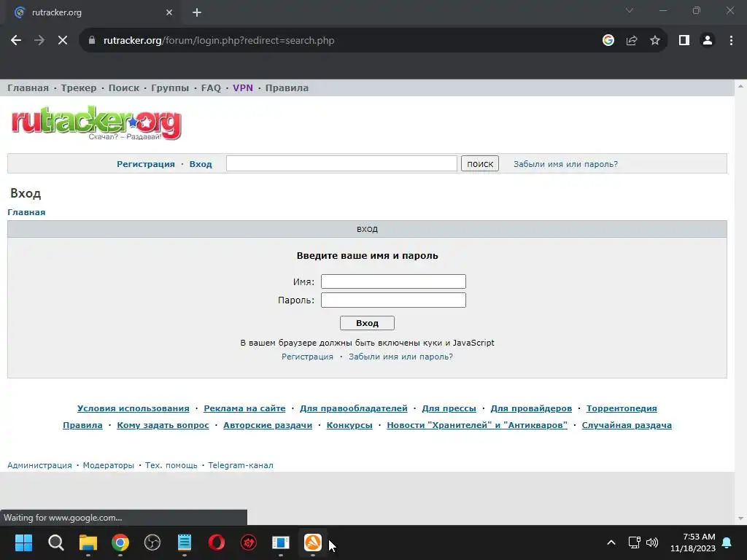Click the address bar URL

coord(219,41)
